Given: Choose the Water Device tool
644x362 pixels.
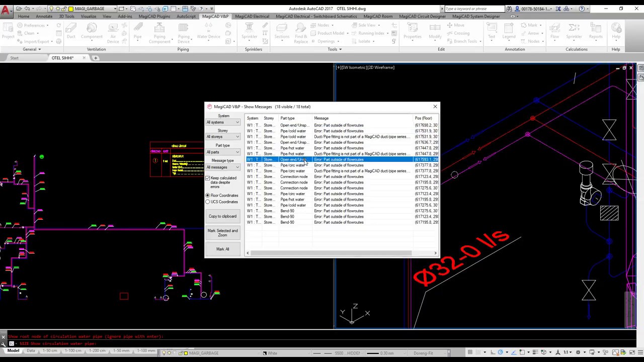Looking at the screenshot, I should (x=208, y=32).
